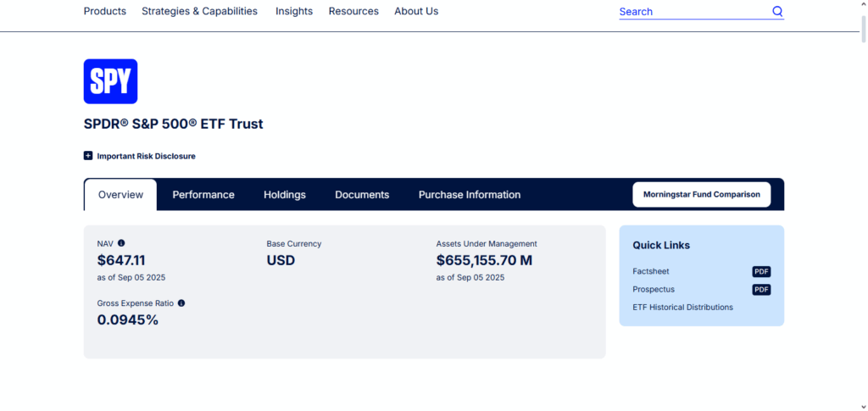The image size is (868, 411).
Task: Click the SPY fund logo
Action: pos(111,81)
